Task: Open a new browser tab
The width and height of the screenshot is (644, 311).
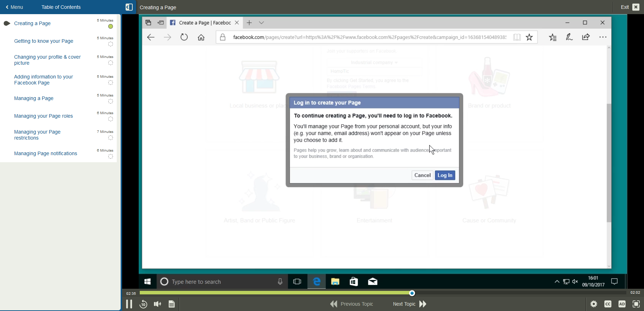Action: pyautogui.click(x=249, y=23)
